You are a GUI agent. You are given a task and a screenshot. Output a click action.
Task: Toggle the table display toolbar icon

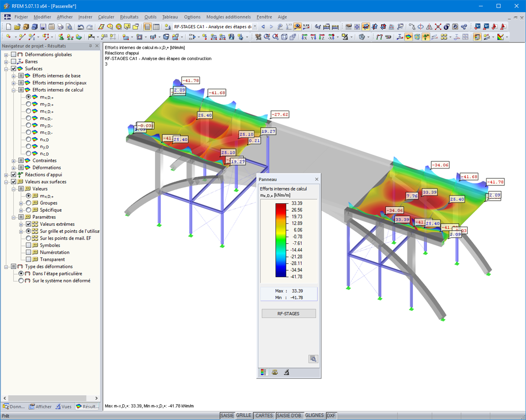point(156,27)
